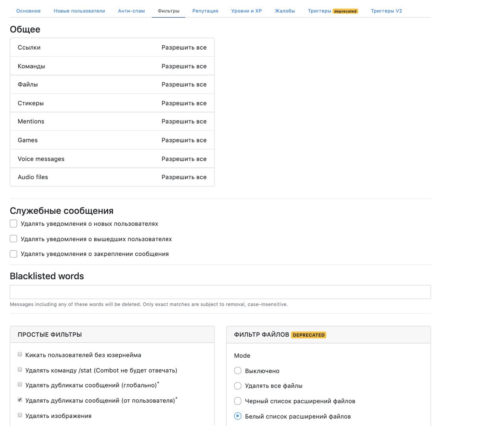Click the ПРОСТЫЕ ФИЛЬТРЫ panel header

(112, 335)
